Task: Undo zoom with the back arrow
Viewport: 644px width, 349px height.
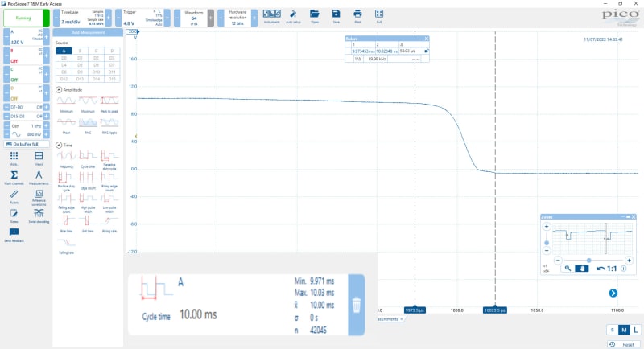Action: [600, 269]
